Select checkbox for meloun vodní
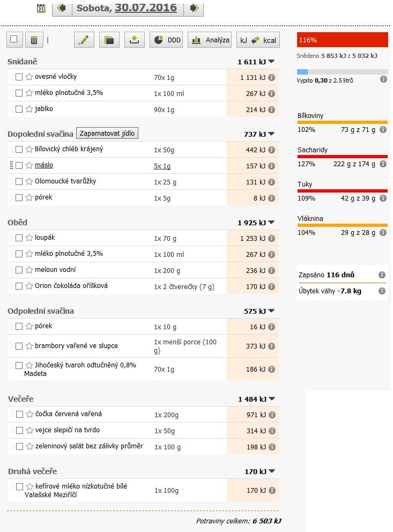This screenshot has width=393, height=532. (19, 270)
